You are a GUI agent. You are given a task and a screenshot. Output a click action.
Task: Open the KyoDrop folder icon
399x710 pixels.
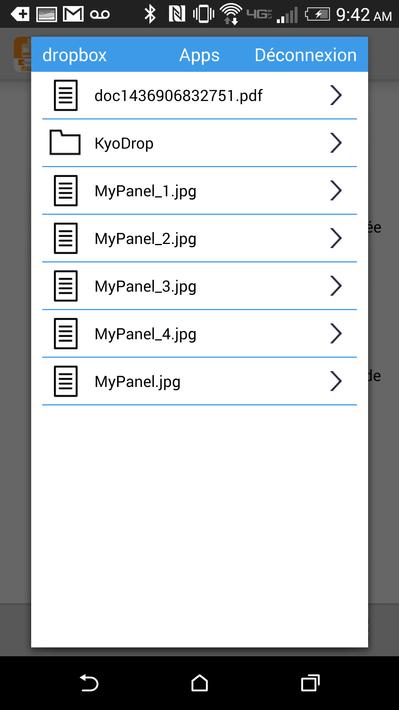point(65,143)
